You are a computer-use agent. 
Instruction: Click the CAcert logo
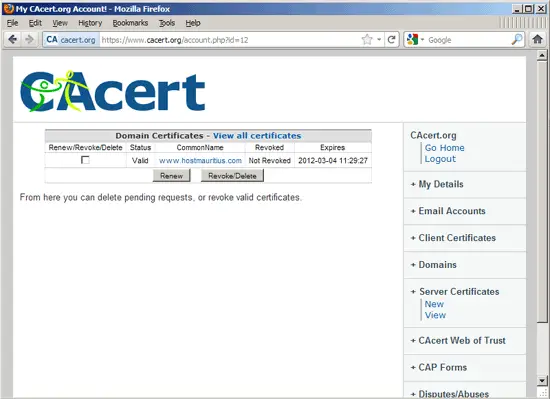[112, 91]
